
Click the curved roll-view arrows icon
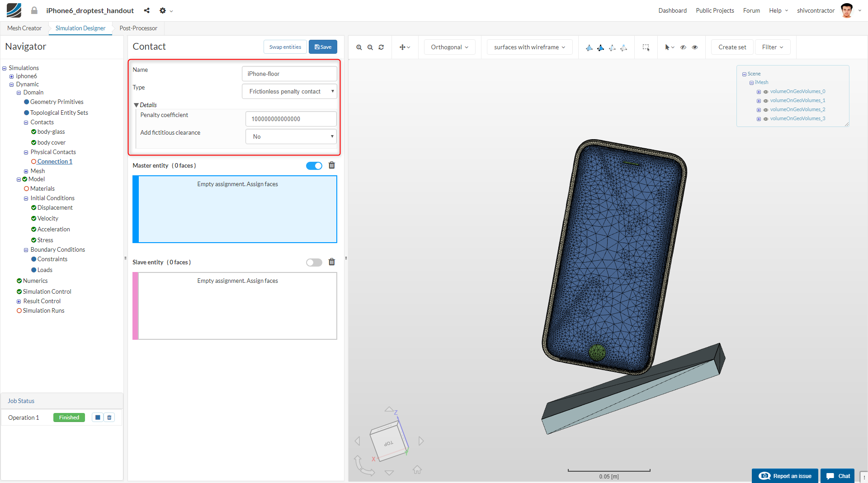[364, 466]
